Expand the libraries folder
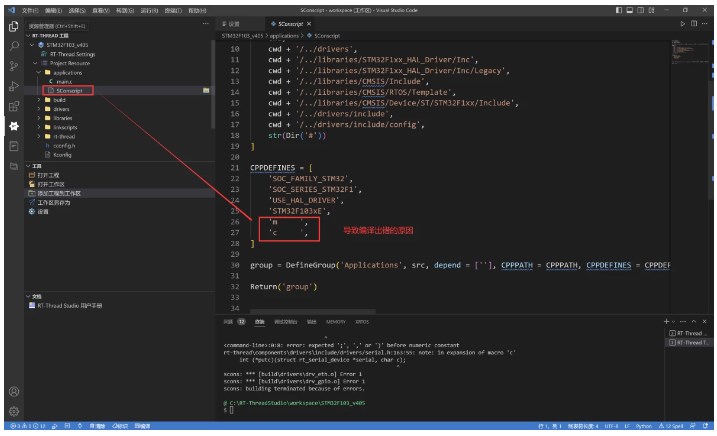This screenshot has height=436, width=717. pos(39,118)
